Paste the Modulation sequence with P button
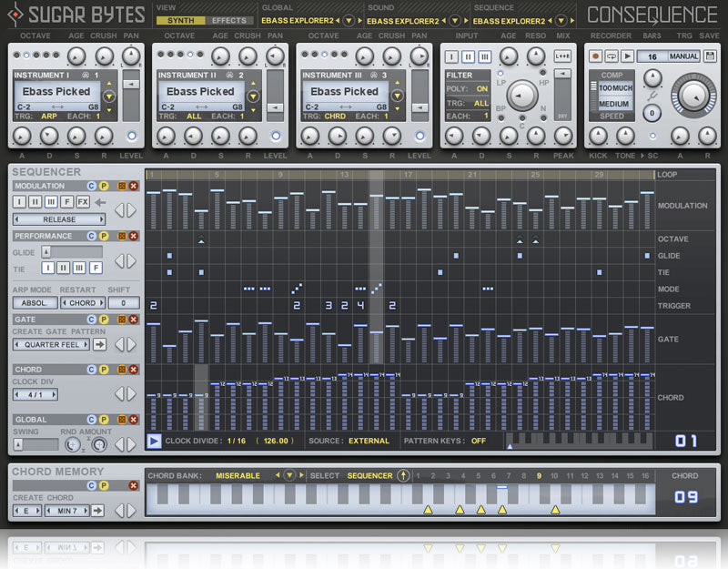 click(x=104, y=186)
